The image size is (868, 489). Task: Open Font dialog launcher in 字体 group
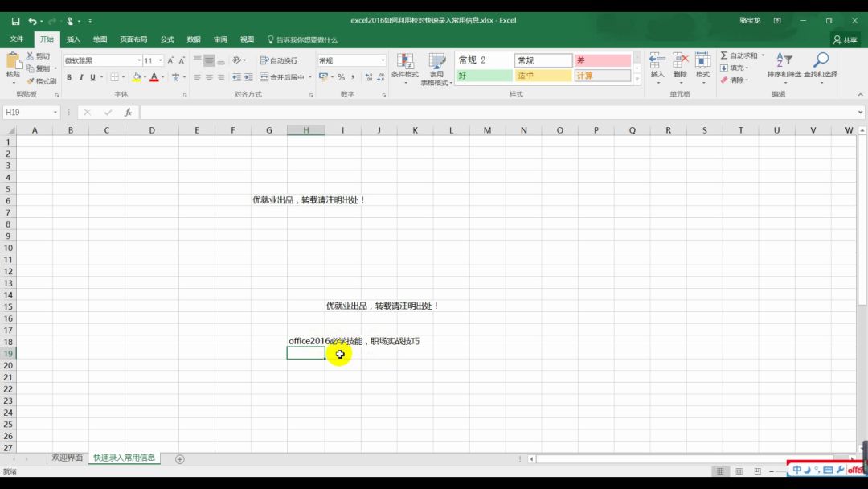pyautogui.click(x=185, y=95)
